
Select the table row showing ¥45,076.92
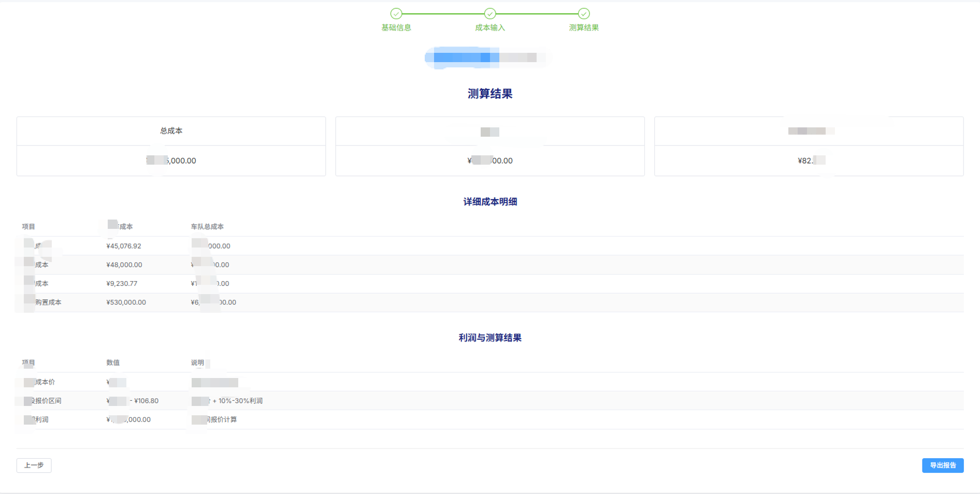point(124,245)
